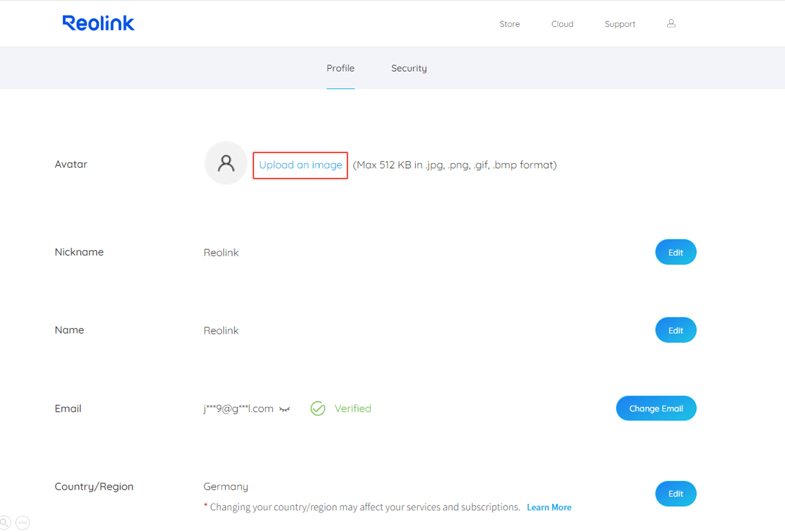Click the Verified status text

coord(353,408)
